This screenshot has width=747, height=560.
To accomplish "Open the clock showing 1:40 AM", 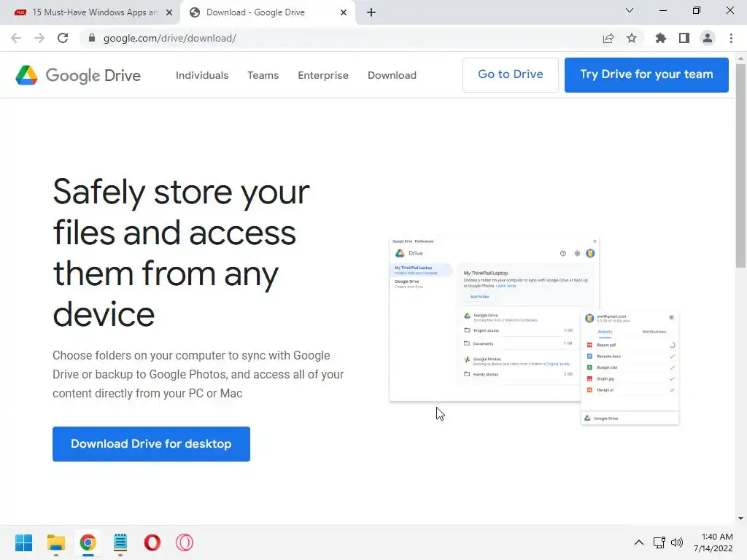I will (713, 542).
